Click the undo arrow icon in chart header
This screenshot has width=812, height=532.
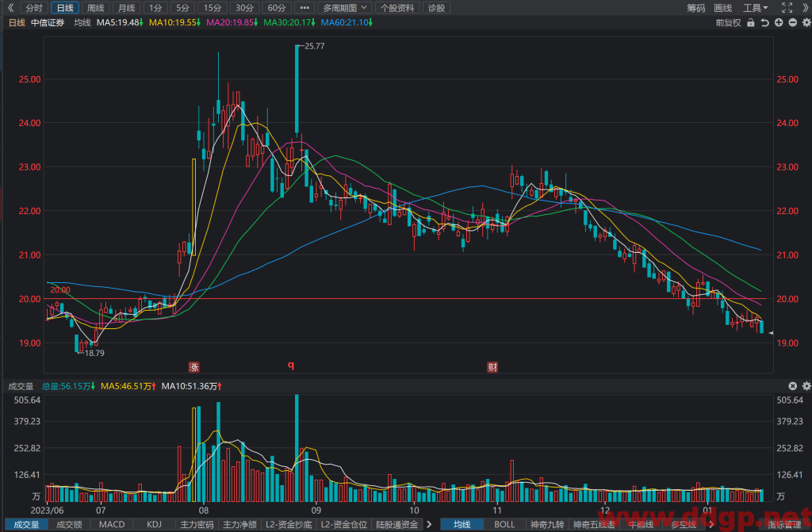point(764,23)
